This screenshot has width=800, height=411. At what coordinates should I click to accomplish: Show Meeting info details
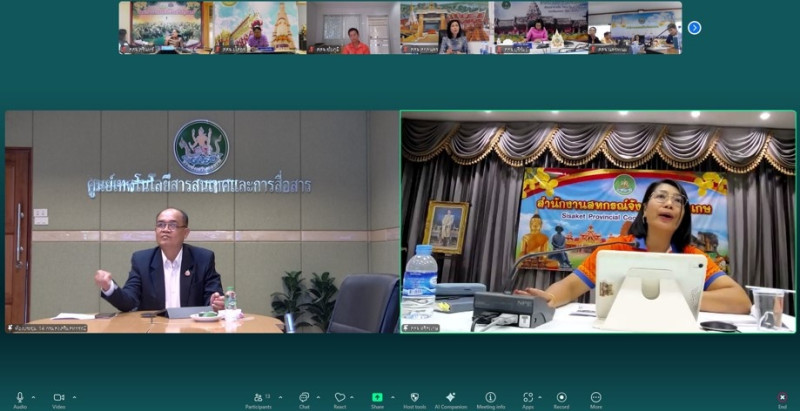(490, 400)
